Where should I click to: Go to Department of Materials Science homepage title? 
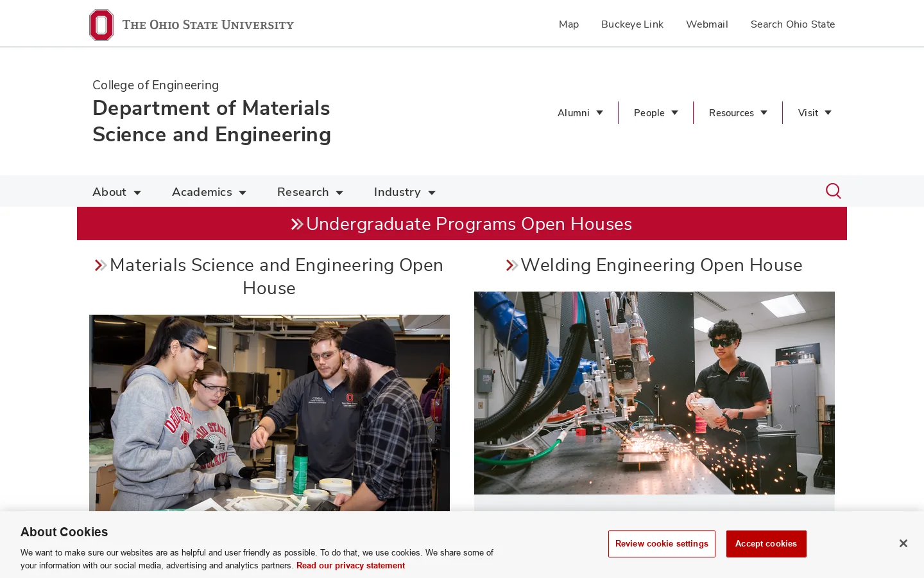(x=212, y=121)
